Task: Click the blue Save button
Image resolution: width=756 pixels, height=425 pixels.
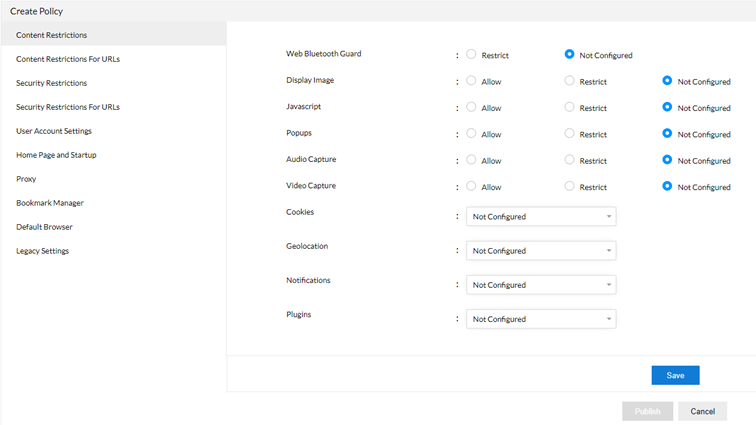Action: click(675, 375)
